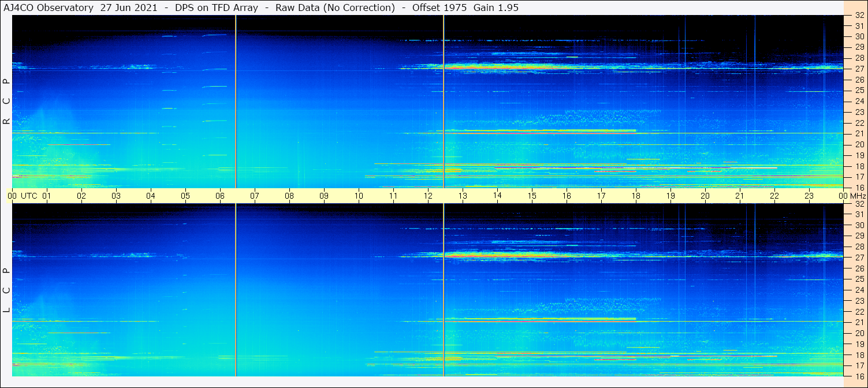868x388 pixels.
Task: Click the 02 hour tick label
Action: click(81, 196)
